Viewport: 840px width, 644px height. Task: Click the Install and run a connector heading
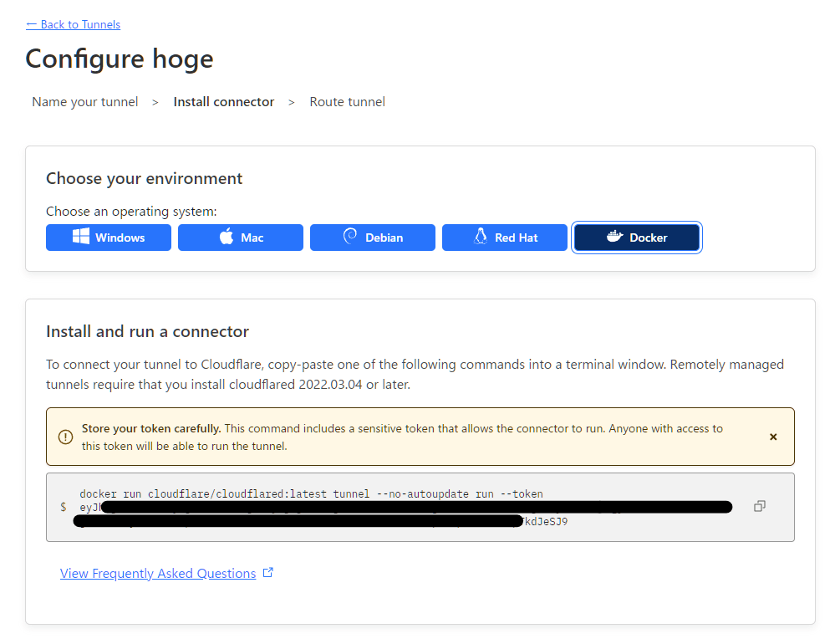click(147, 331)
